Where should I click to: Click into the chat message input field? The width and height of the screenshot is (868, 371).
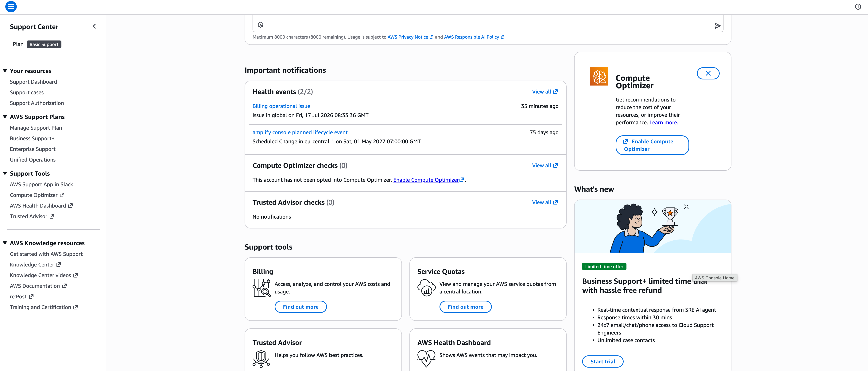click(x=488, y=24)
